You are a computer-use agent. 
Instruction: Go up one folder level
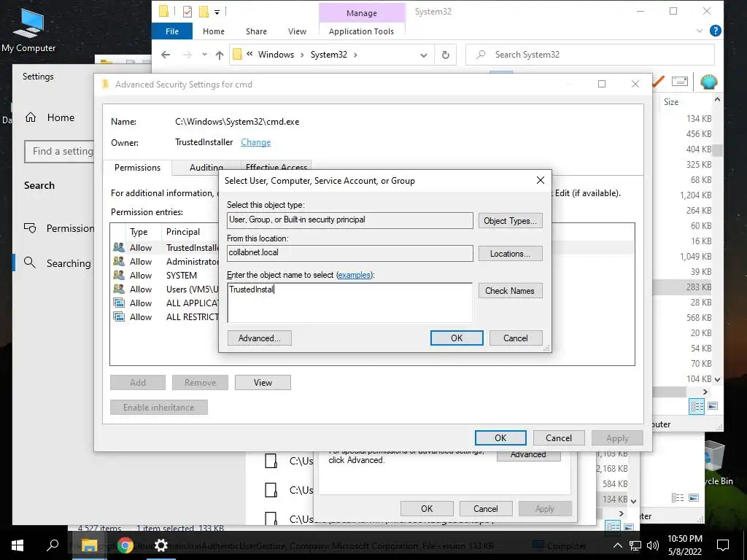[219, 55]
